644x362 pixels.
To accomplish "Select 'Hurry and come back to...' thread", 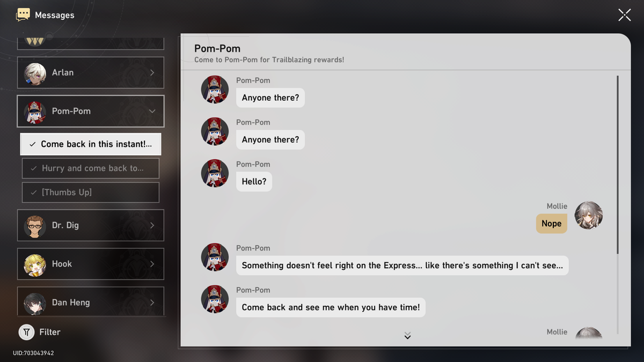I will pyautogui.click(x=91, y=168).
